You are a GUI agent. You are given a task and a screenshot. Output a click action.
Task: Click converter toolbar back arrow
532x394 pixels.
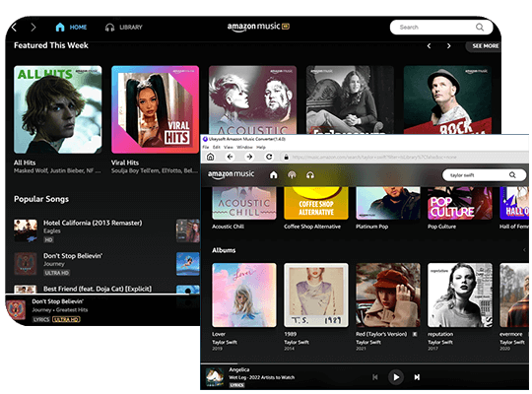click(x=230, y=157)
